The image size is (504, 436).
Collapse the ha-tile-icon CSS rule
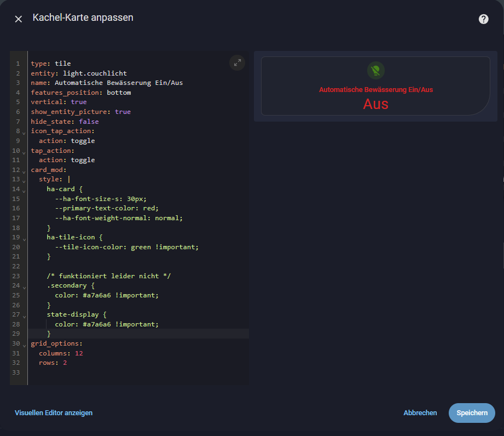coord(24,238)
